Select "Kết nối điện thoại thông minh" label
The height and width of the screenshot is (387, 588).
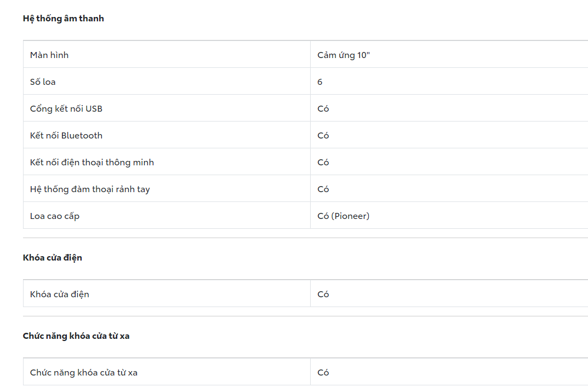92,162
